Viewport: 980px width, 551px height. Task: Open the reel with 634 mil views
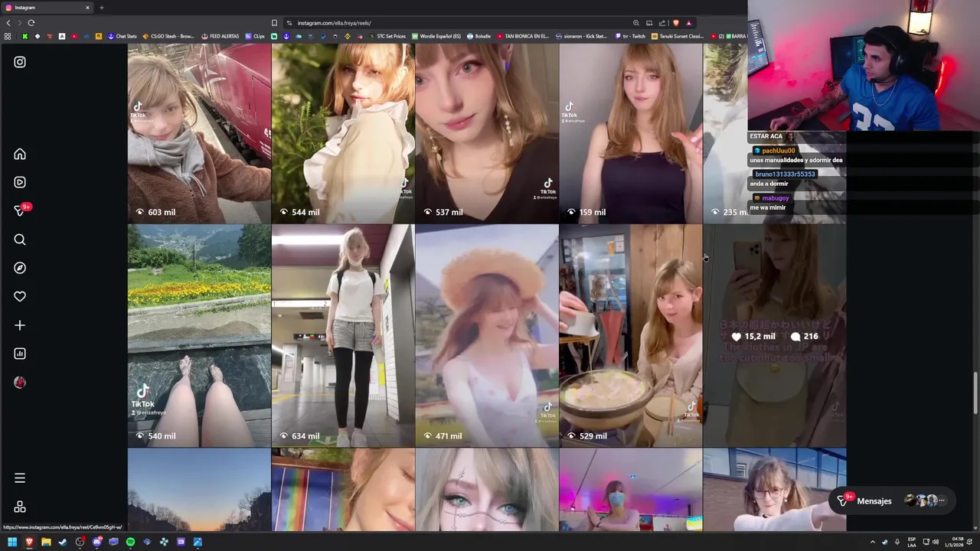[x=343, y=335]
